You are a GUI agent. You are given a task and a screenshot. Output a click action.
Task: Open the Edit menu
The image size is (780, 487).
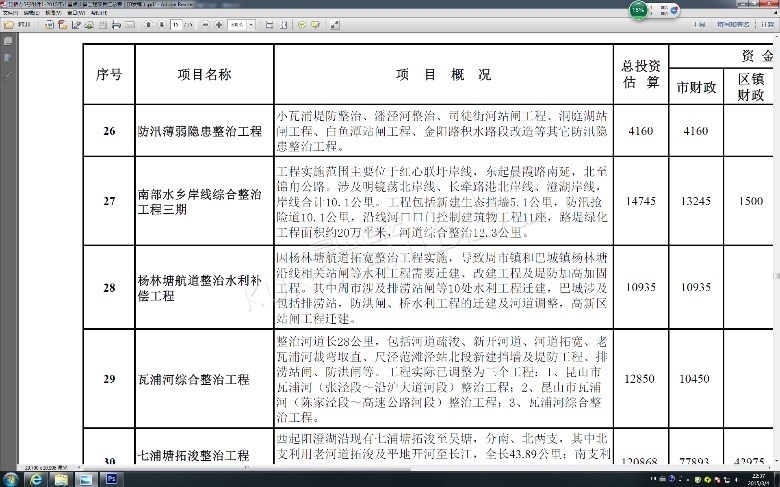31,13
